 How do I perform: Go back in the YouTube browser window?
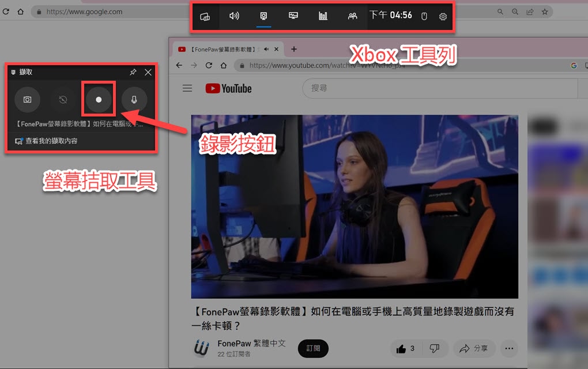click(179, 65)
